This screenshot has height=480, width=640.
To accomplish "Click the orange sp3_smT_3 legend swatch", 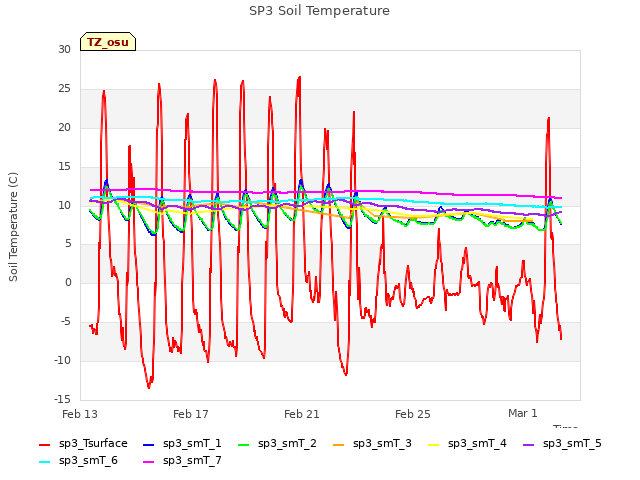I will coord(339,444).
